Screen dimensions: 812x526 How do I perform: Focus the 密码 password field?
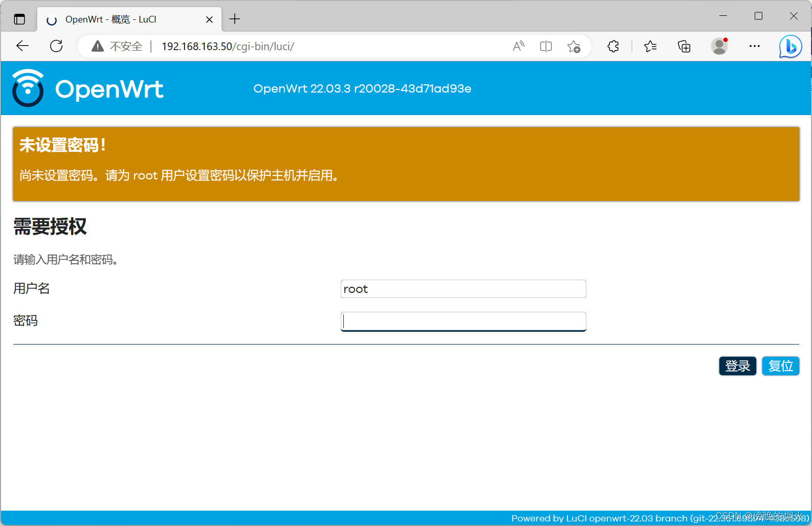463,322
